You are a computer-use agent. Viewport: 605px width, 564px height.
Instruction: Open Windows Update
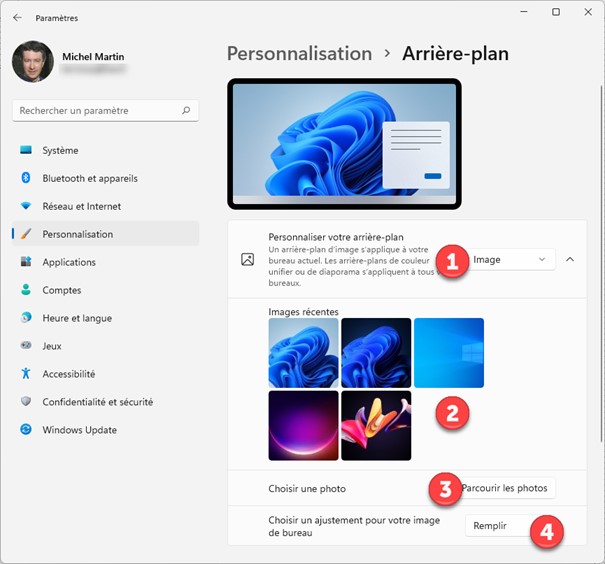tap(106, 430)
